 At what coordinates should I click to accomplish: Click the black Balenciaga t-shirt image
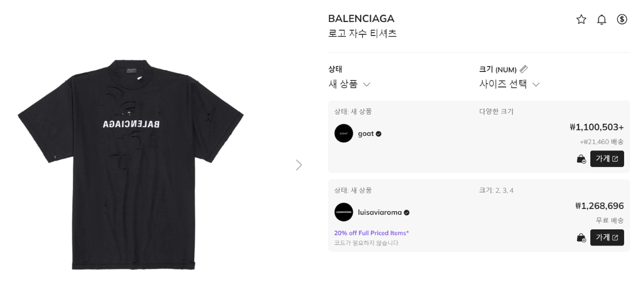pos(131,164)
